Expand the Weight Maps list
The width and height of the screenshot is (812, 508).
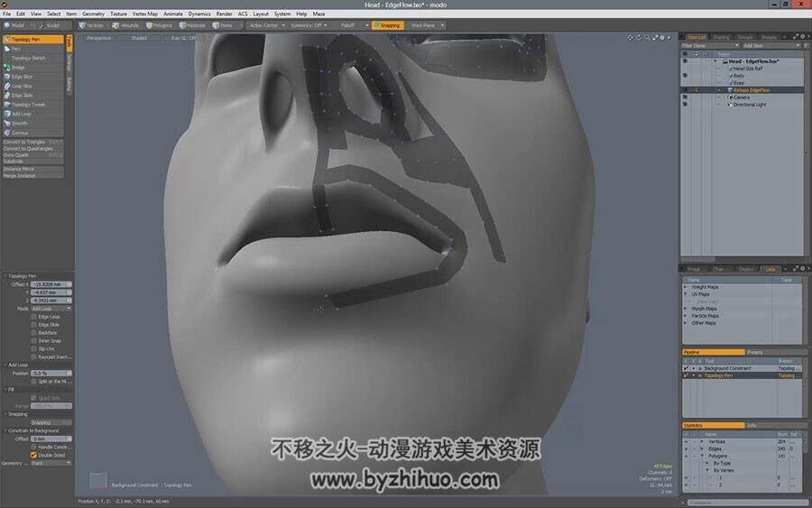[x=686, y=287]
